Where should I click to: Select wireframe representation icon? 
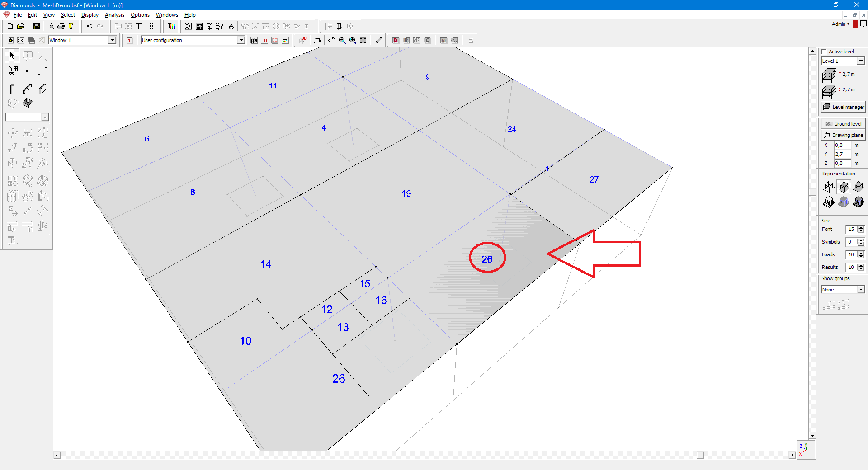829,187
